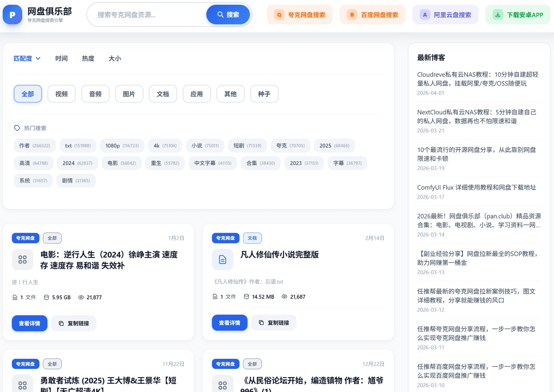Click copy icon in 凡人修仙传 card
The height and width of the screenshot is (392, 554).
[261, 323]
